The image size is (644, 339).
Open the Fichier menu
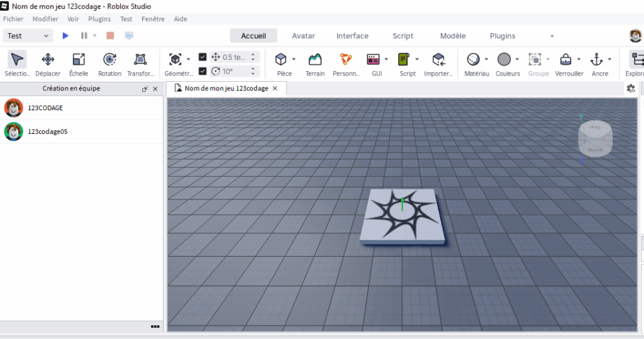pyautogui.click(x=13, y=19)
